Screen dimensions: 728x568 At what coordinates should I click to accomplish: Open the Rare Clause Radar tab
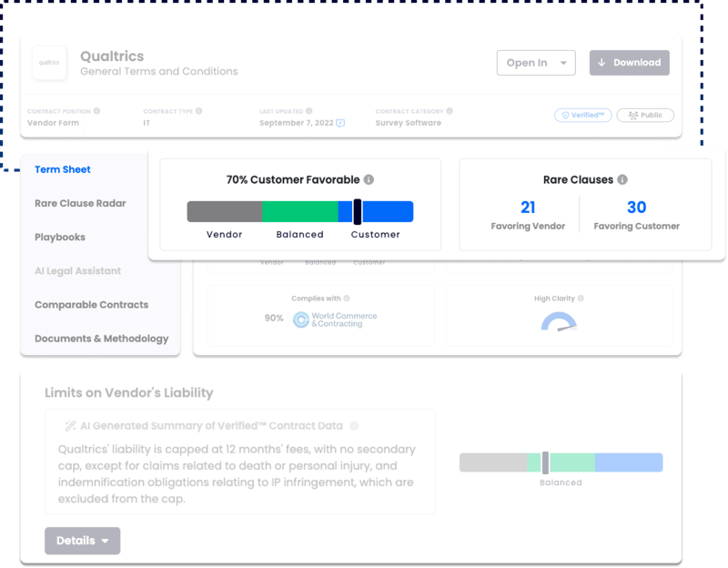pyautogui.click(x=80, y=203)
